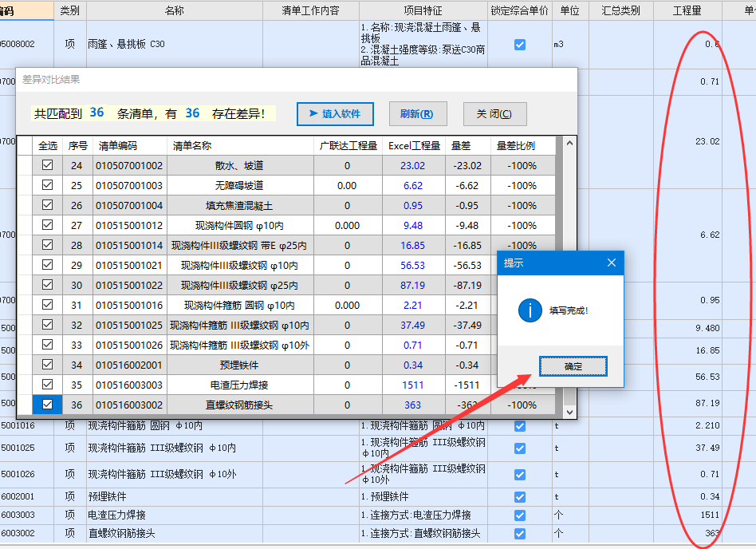Click the 项目特征 column header
The image size is (756, 549).
[423, 10]
